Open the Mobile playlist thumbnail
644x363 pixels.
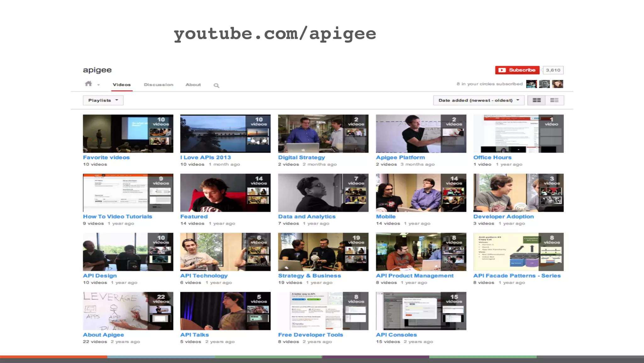click(x=421, y=193)
